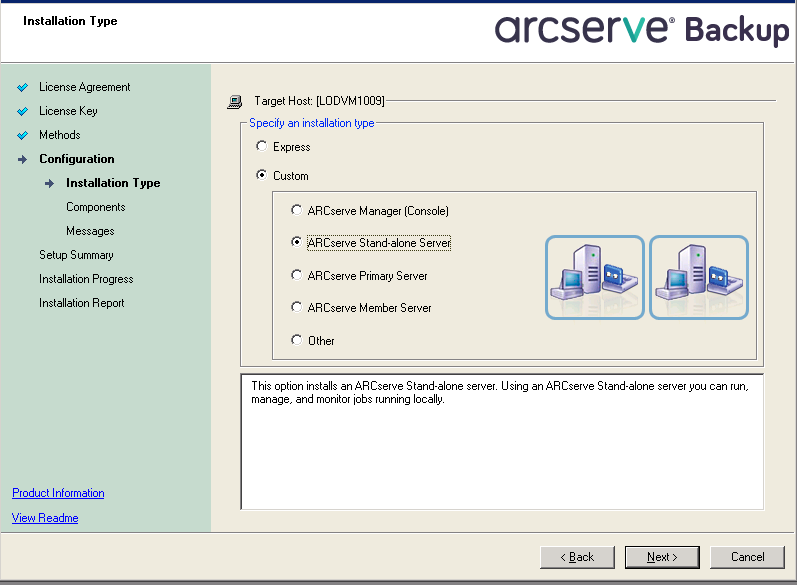Select Installation Progress step in sidebar

[x=86, y=279]
